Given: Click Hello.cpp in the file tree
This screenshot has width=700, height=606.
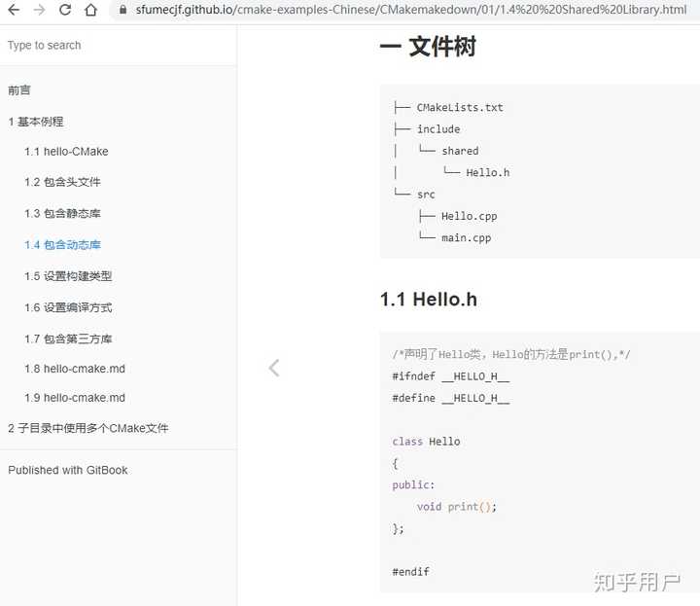Looking at the screenshot, I should (469, 216).
